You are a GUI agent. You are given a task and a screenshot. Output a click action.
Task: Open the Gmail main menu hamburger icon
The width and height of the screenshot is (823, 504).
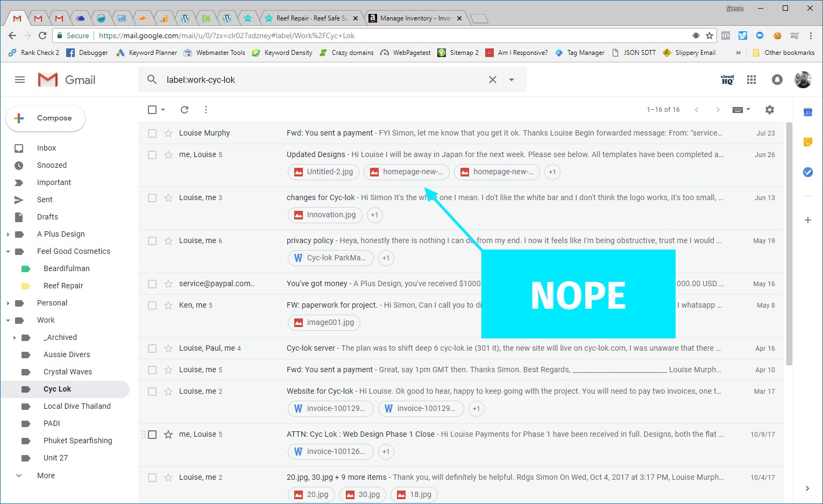click(x=20, y=80)
